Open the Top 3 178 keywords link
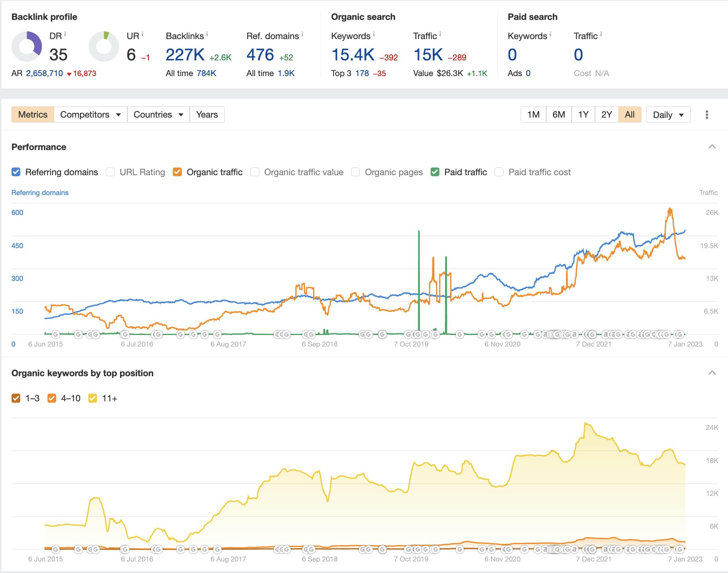 pos(362,73)
